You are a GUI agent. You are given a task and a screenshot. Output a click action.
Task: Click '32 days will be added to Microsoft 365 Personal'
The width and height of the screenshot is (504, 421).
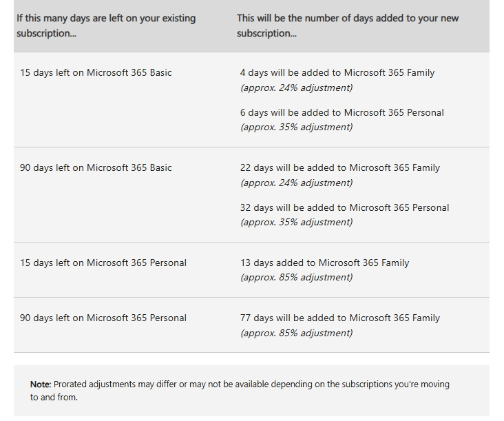click(x=344, y=208)
